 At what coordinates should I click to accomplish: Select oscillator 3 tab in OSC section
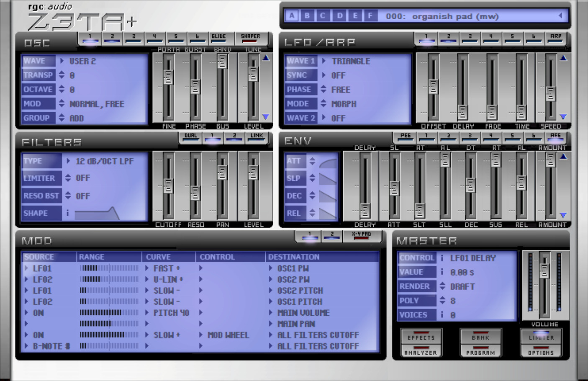coord(134,39)
